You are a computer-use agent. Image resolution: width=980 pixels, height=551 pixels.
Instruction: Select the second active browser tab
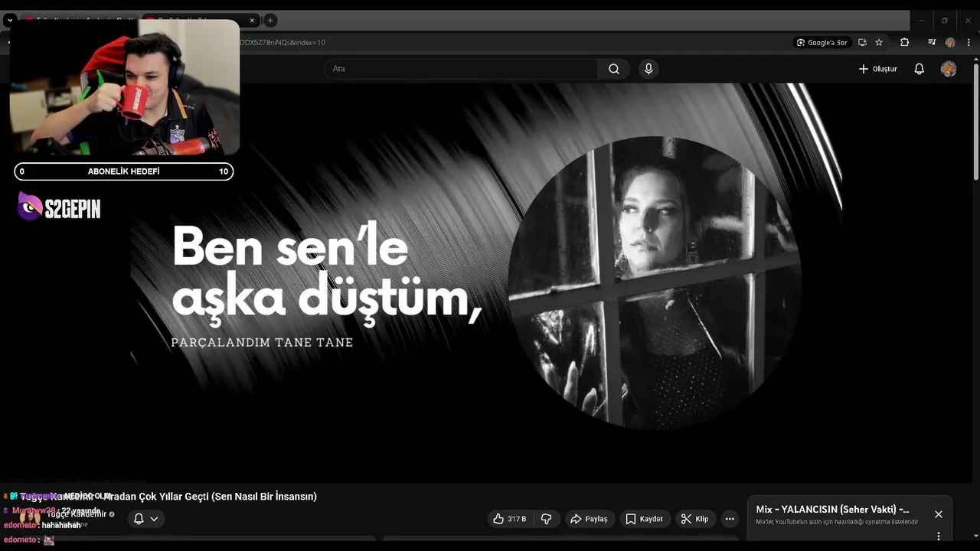pos(199,21)
